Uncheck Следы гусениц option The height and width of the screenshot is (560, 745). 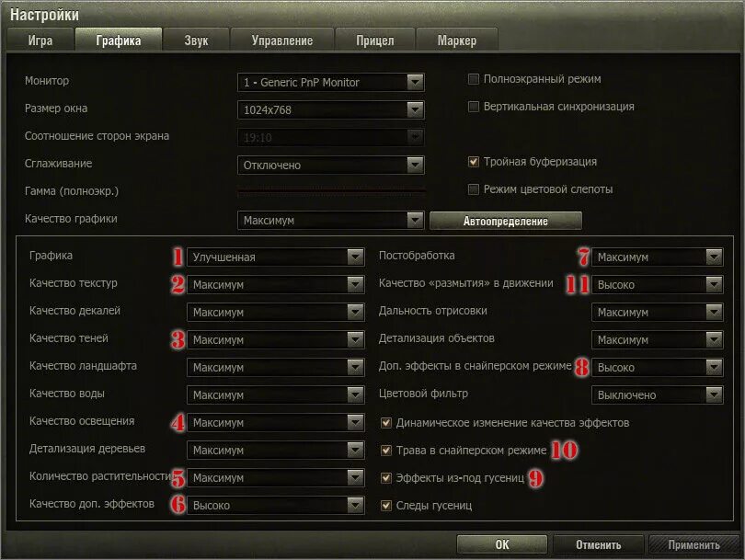[386, 506]
